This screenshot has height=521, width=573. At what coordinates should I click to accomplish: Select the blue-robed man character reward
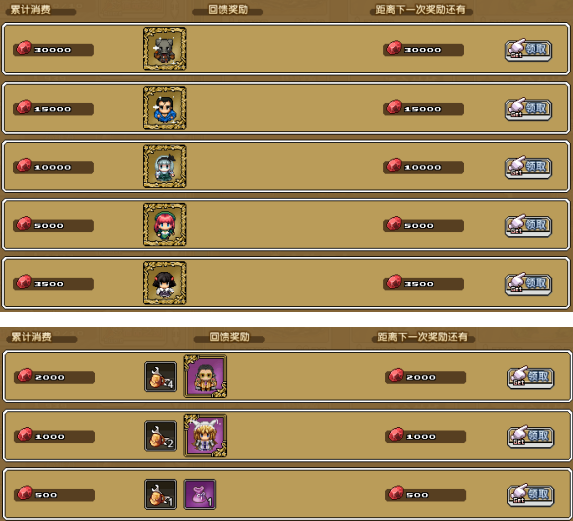tap(165, 108)
